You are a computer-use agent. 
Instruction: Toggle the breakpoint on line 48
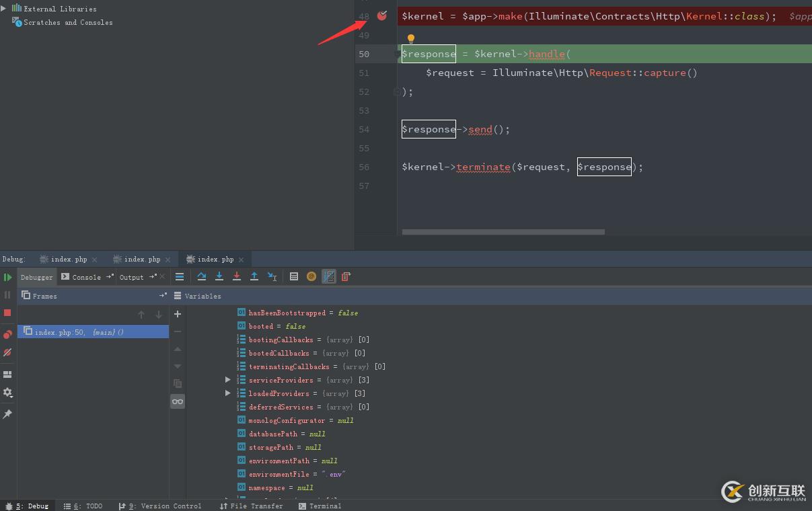coord(382,15)
